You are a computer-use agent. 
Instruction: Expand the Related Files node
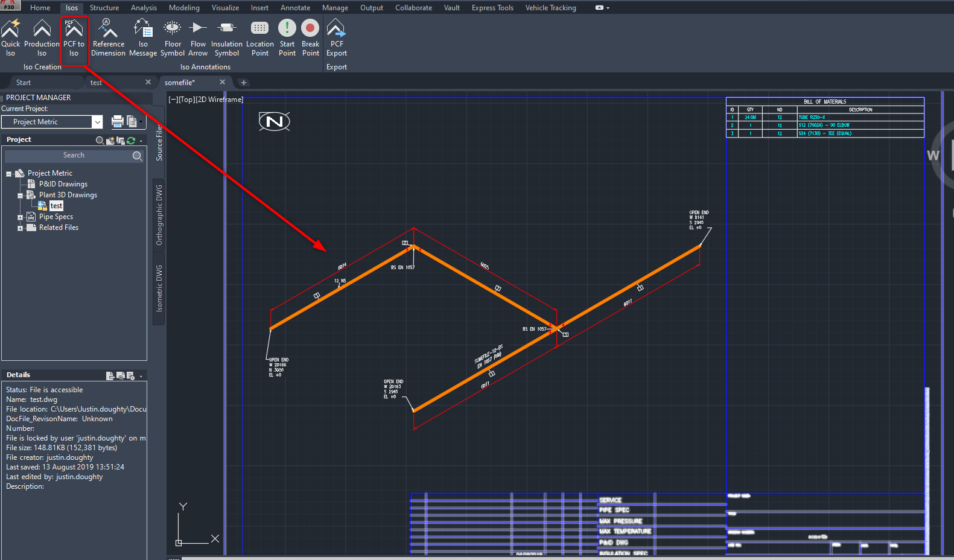point(20,228)
